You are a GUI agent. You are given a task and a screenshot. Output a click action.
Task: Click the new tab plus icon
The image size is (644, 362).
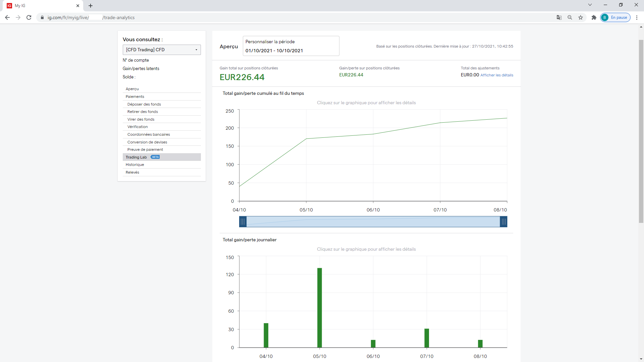click(x=91, y=6)
